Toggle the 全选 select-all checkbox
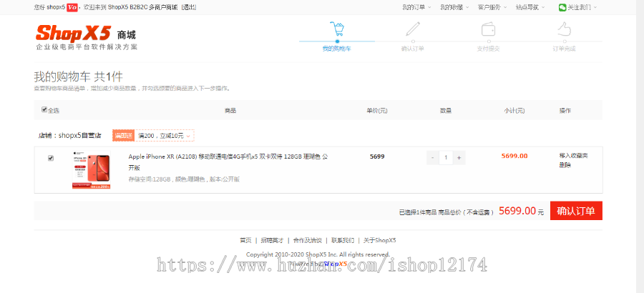The image size is (644, 293). click(x=44, y=109)
